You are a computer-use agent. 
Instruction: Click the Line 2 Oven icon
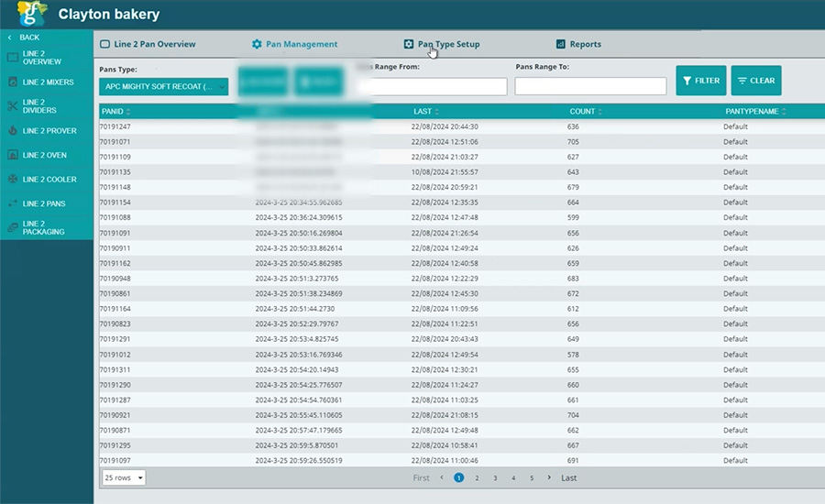click(13, 156)
